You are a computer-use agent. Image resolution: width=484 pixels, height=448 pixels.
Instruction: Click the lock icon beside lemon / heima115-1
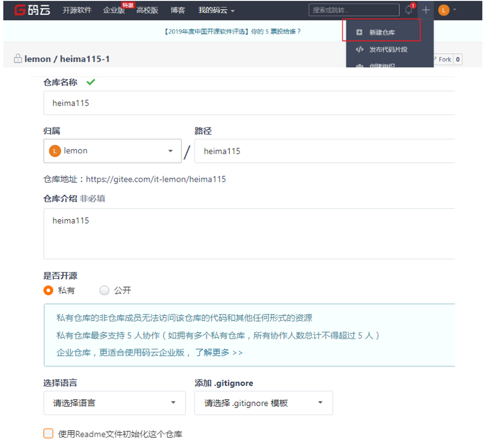click(17, 58)
